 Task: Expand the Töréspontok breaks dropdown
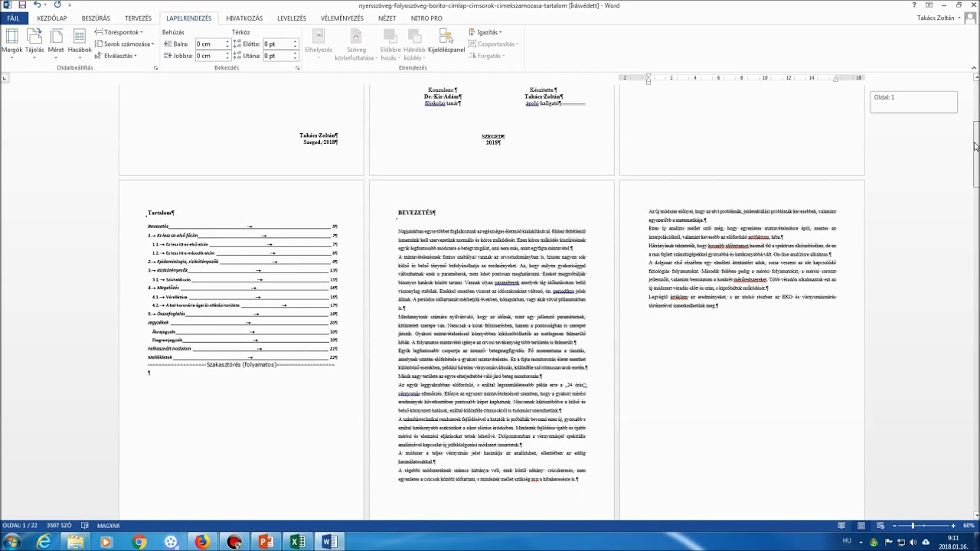(119, 32)
